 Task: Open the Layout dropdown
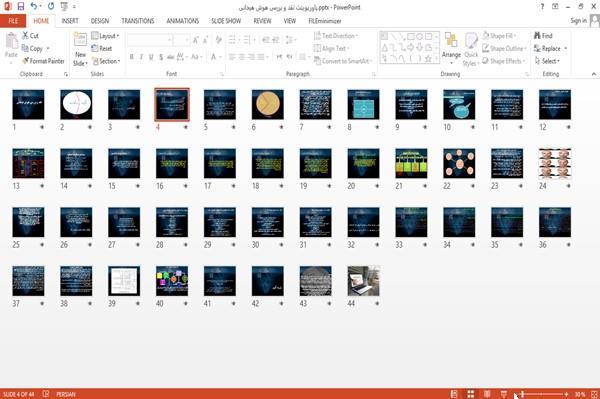tap(105, 36)
